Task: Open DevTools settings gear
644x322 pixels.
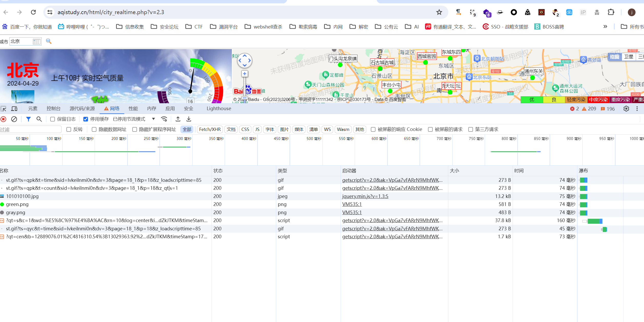Action: (x=626, y=109)
